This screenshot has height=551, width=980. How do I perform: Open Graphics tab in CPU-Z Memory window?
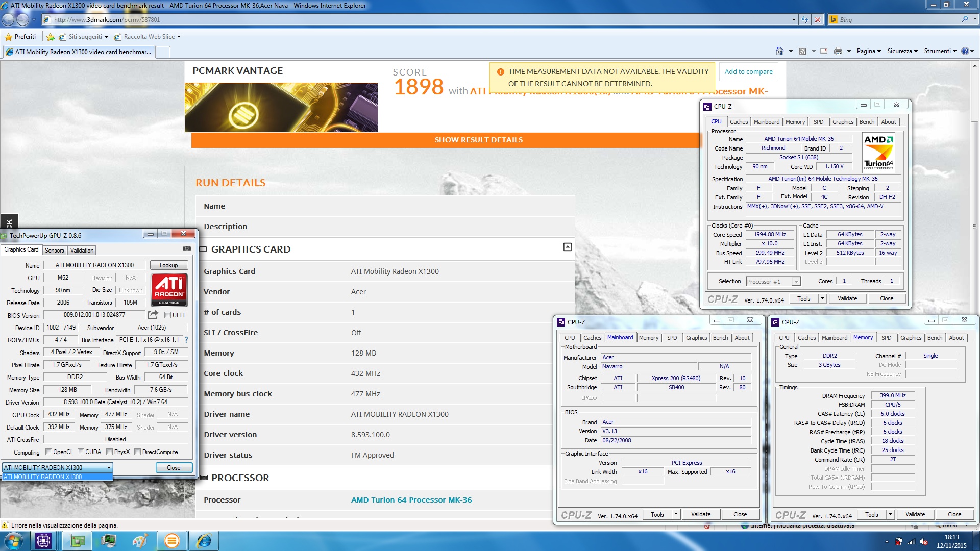click(911, 338)
